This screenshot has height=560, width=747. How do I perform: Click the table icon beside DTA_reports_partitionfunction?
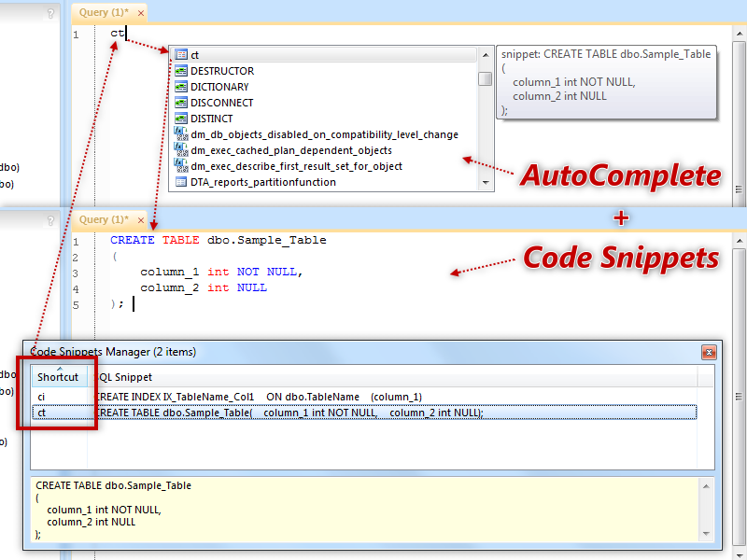181,182
